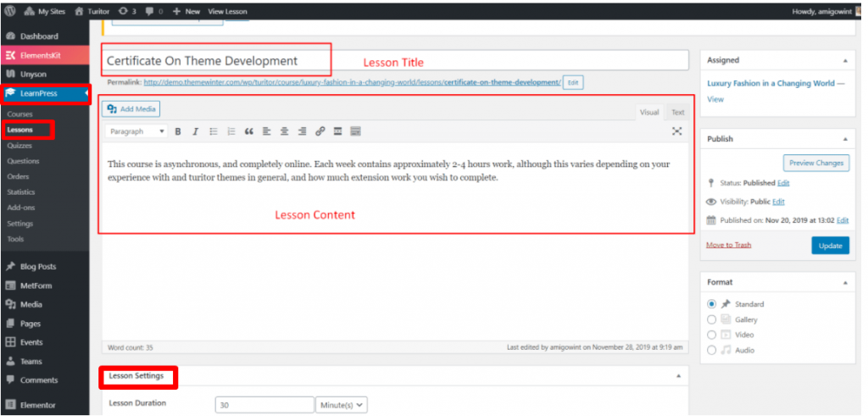Screen dimensions: 868x416
Task: Align text left
Action: click(267, 131)
